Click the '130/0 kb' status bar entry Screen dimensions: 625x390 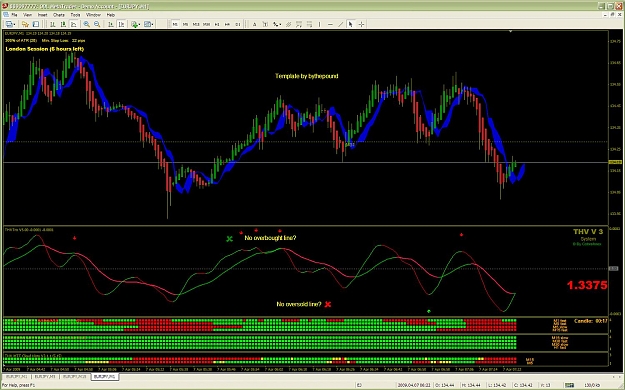pos(592,385)
